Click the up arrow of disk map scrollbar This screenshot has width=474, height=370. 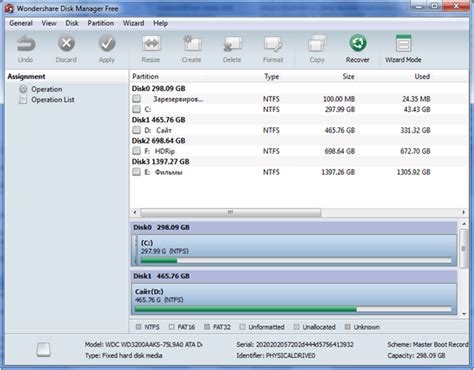coord(464,224)
